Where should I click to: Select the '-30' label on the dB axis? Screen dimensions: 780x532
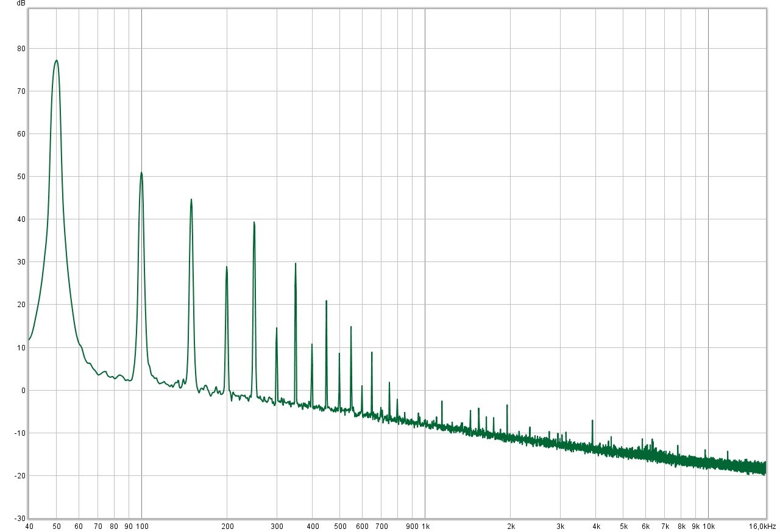[x=19, y=519]
